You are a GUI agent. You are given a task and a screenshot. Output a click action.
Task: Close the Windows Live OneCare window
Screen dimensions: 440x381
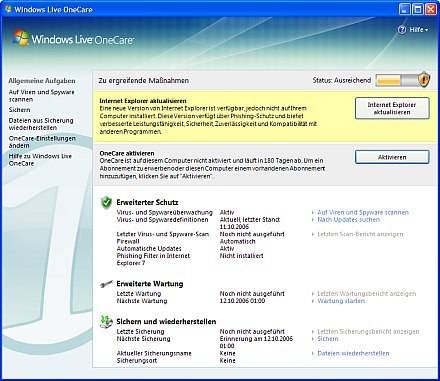[x=430, y=9]
